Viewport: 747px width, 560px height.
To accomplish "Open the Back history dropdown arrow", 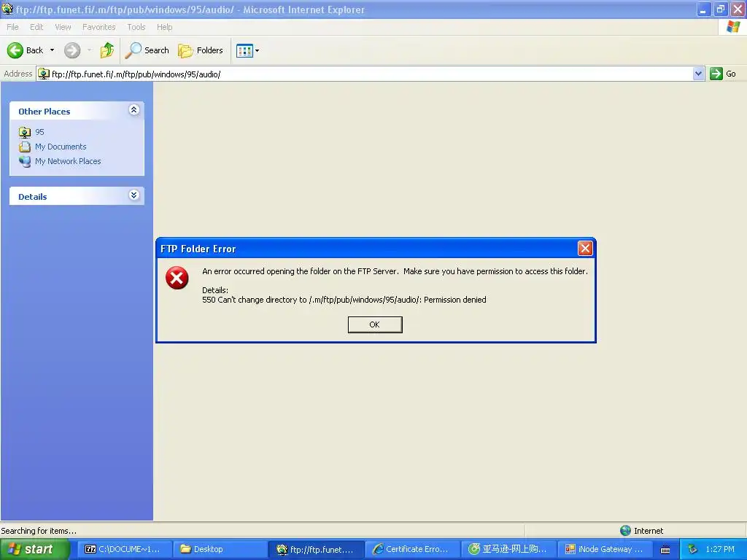I will (52, 50).
